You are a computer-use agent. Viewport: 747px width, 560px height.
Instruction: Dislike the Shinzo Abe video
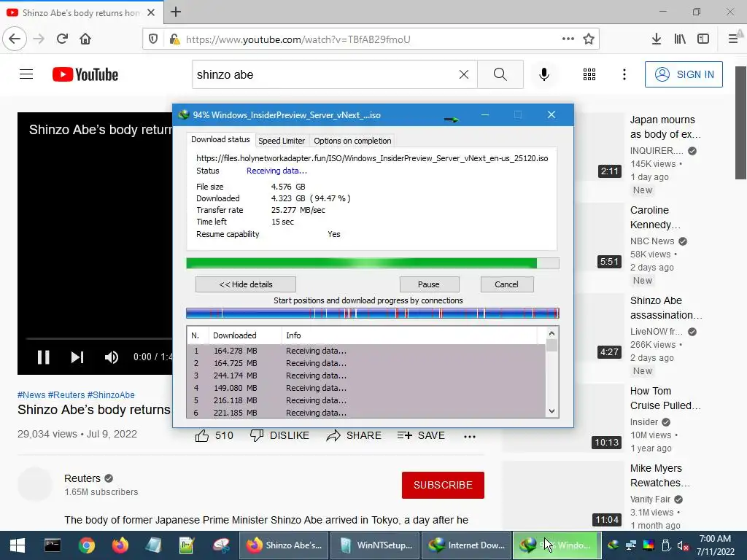[x=279, y=435]
